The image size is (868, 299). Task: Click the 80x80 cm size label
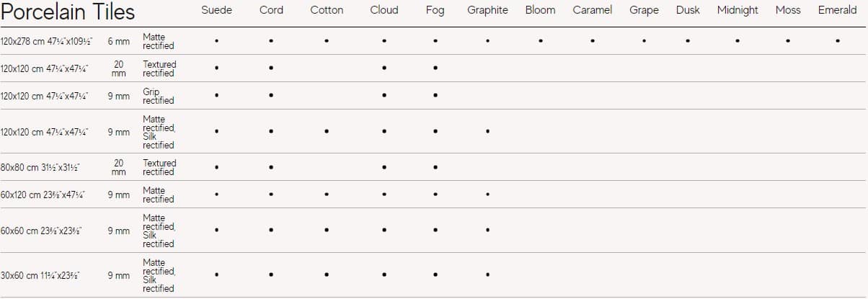point(40,168)
